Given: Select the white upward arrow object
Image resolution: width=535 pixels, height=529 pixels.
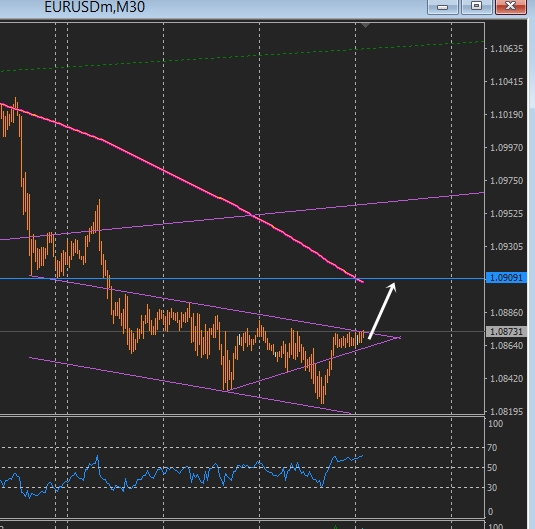Looking at the screenshot, I should point(382,311).
